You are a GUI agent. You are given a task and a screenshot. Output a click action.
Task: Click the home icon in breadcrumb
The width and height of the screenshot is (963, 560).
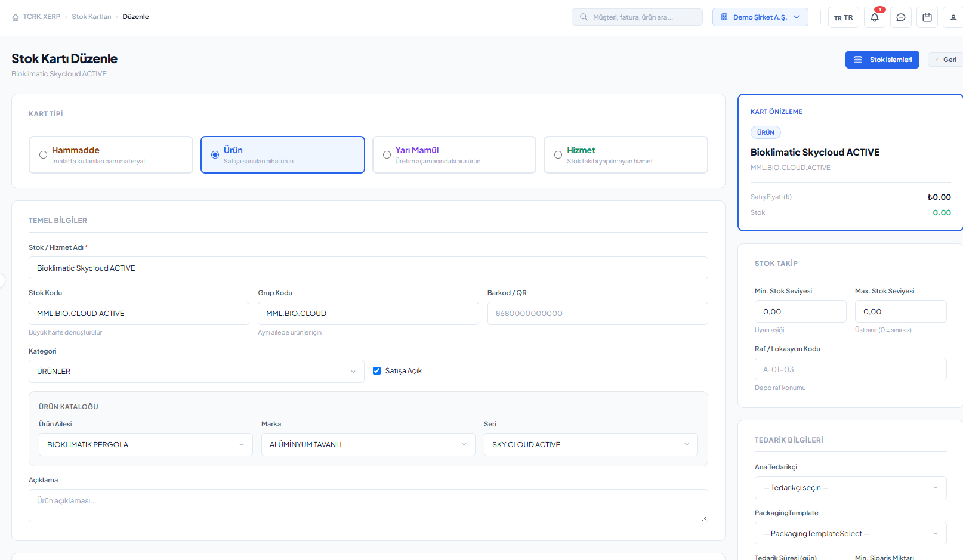tap(16, 17)
